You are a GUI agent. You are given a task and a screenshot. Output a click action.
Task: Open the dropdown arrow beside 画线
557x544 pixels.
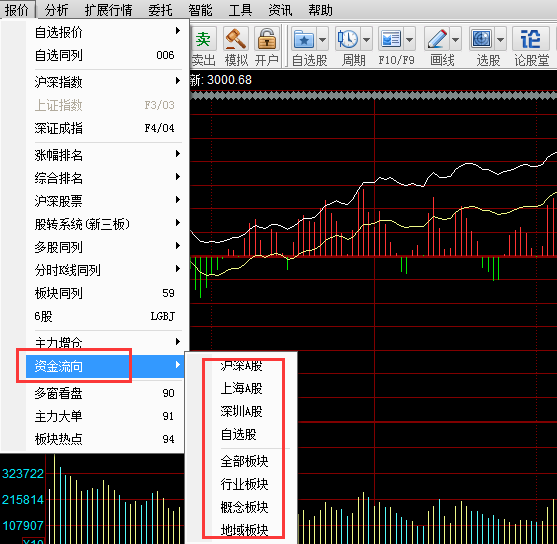(456, 39)
